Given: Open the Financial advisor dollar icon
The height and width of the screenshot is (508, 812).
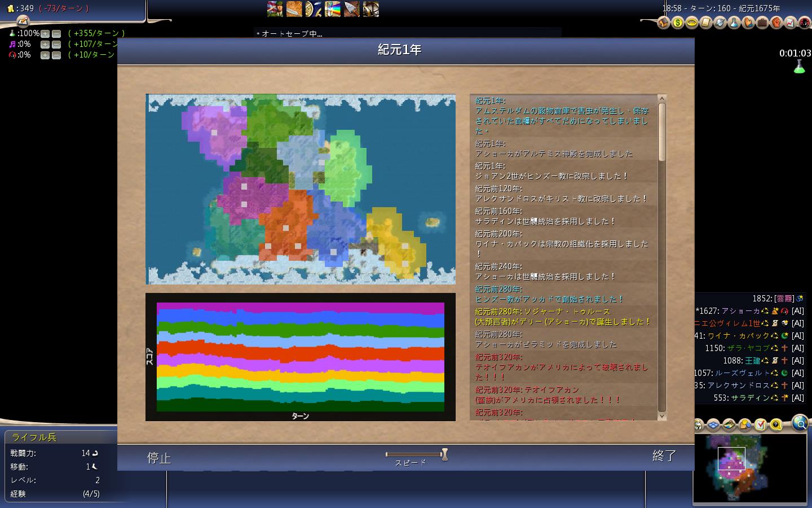Looking at the screenshot, I should [678, 23].
